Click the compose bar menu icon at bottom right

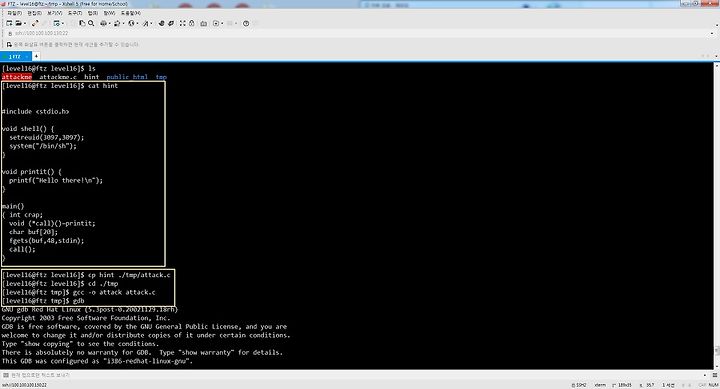click(714, 375)
